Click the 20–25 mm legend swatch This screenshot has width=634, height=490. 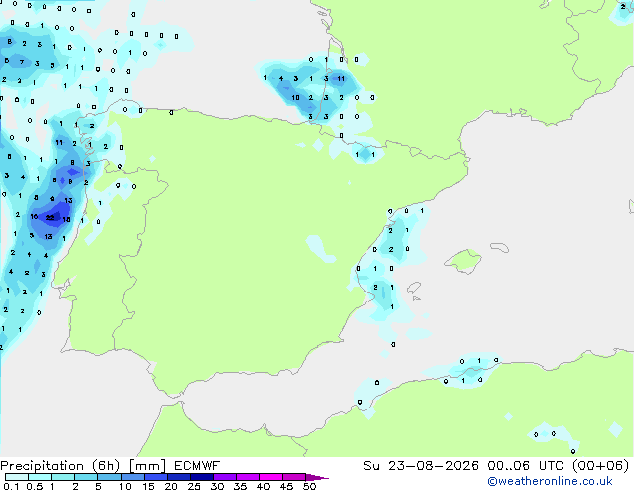tap(178, 477)
